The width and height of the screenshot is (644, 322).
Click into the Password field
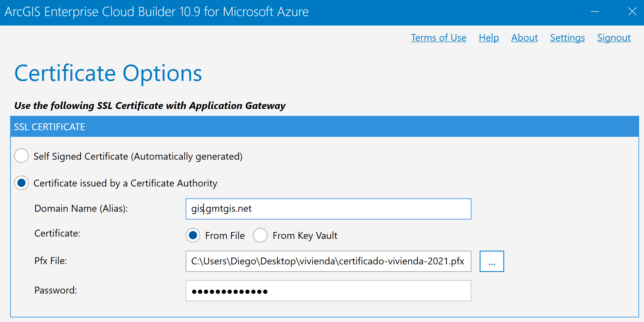[328, 291]
